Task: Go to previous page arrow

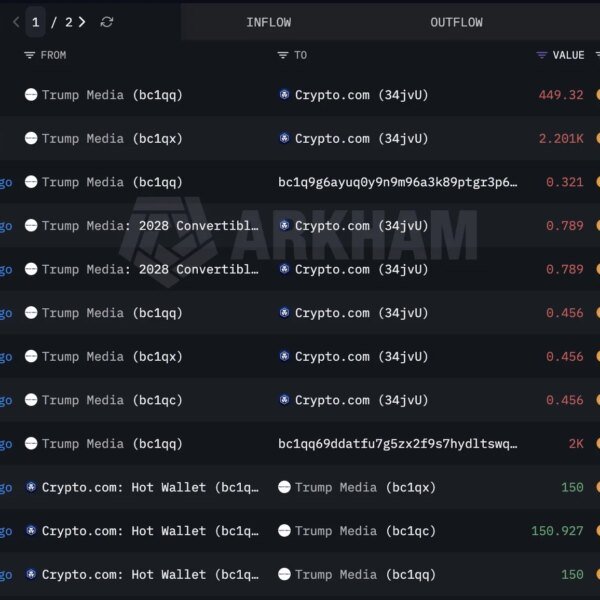Action: tap(16, 22)
